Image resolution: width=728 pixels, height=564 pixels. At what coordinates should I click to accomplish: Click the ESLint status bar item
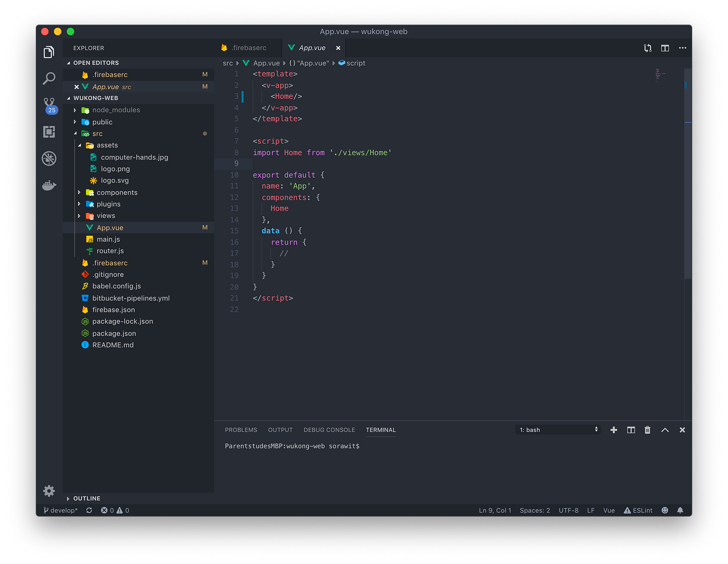(638, 510)
